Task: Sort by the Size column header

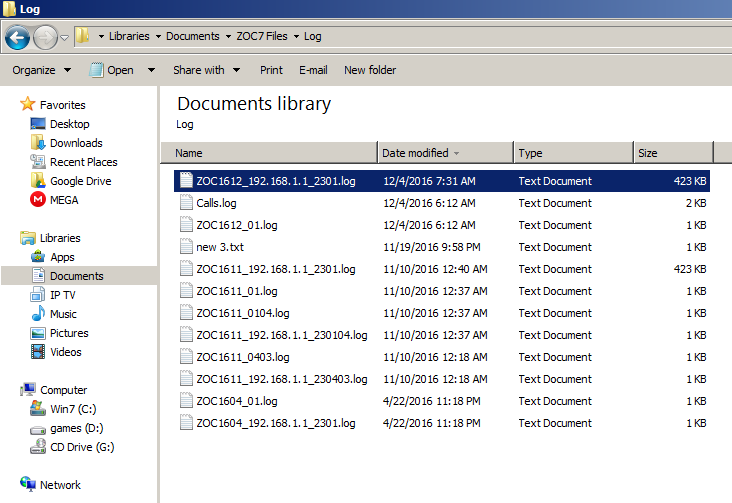Action: 674,153
